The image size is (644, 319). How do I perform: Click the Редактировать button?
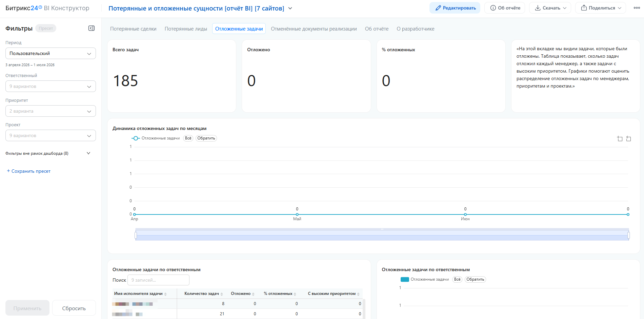coord(455,8)
